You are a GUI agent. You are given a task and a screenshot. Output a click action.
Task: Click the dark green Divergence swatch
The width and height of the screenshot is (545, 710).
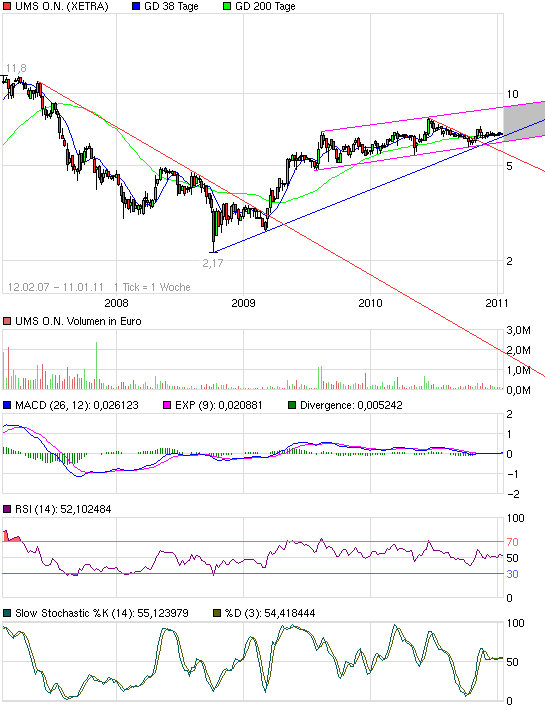point(292,405)
